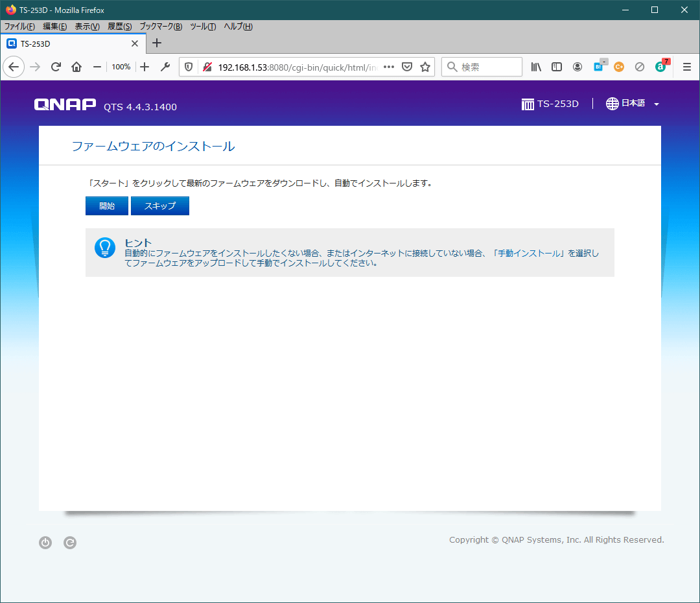The width and height of the screenshot is (700, 603).
Task: Reset zoom via the 100% indicator
Action: [x=121, y=67]
